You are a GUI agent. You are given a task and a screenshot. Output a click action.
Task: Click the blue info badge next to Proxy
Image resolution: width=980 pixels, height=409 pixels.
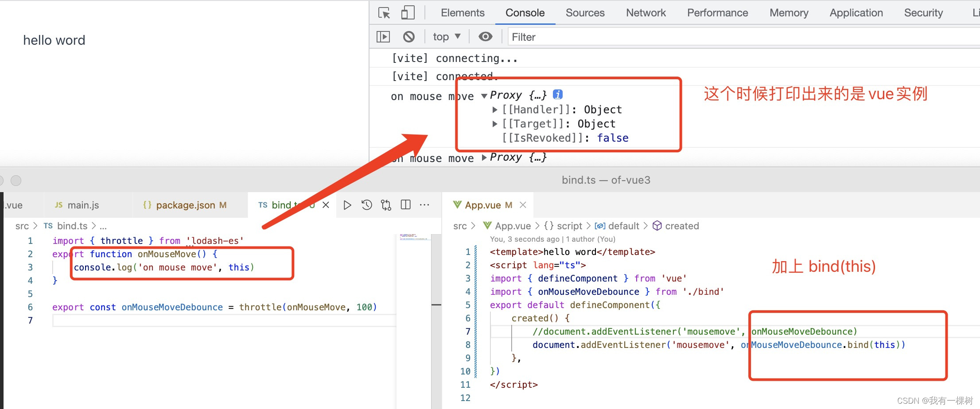pyautogui.click(x=558, y=94)
